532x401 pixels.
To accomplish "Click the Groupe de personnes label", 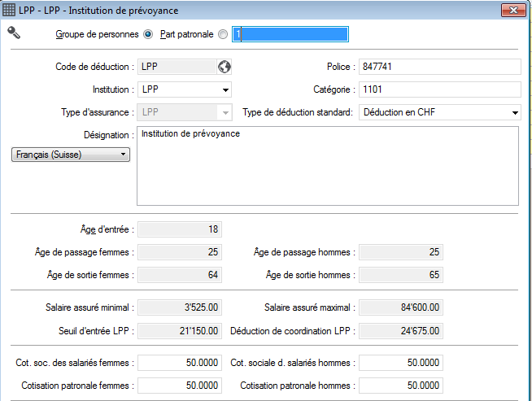I will click(97, 34).
